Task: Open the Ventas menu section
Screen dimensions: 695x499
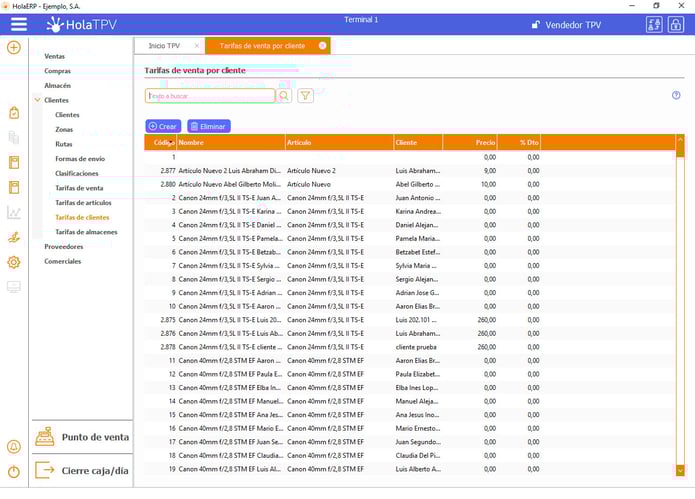Action: point(55,56)
